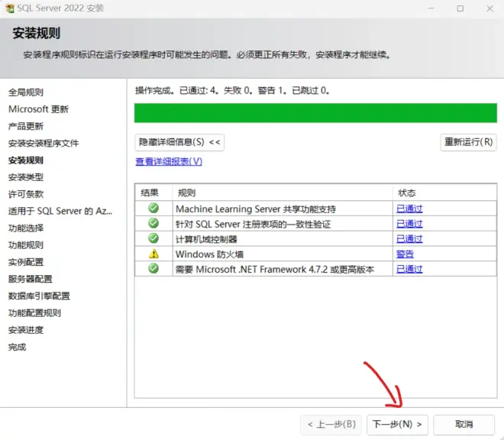
Task: Select the 全局规则 step in sidebar
Action: (26, 92)
